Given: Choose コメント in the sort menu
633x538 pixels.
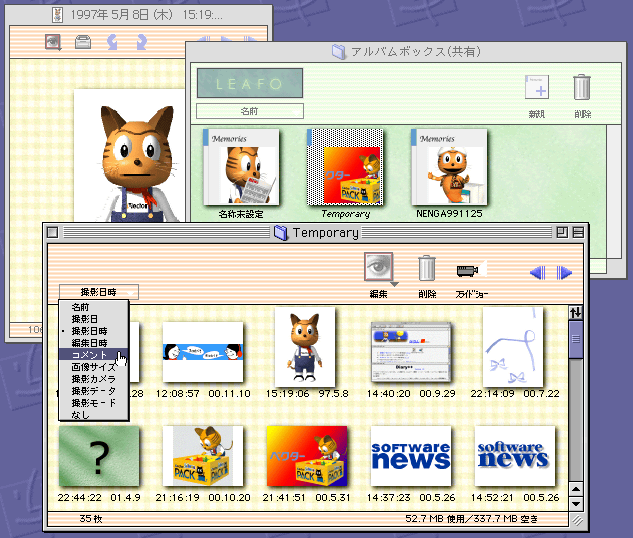Looking at the screenshot, I should pyautogui.click(x=94, y=355).
